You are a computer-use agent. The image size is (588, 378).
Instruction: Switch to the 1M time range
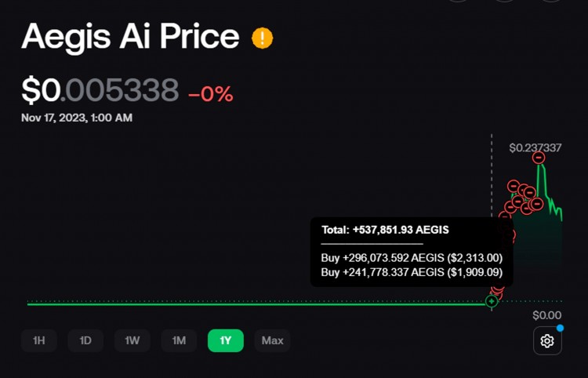click(x=179, y=340)
